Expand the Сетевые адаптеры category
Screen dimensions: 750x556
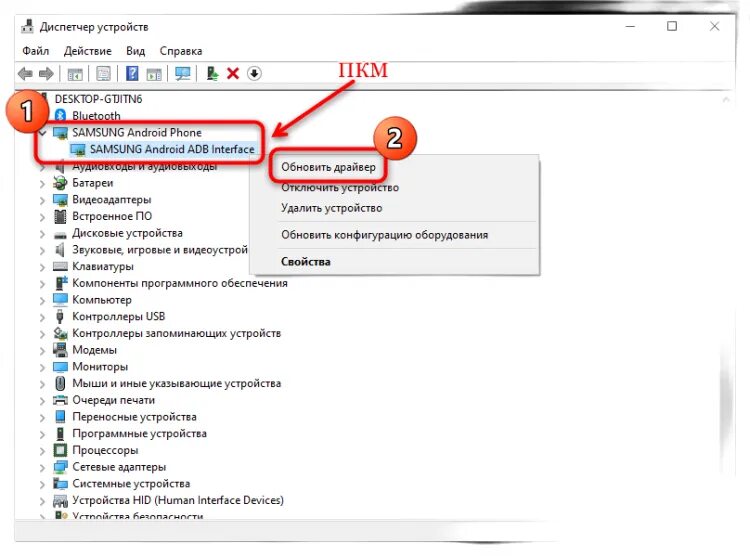[x=43, y=468]
